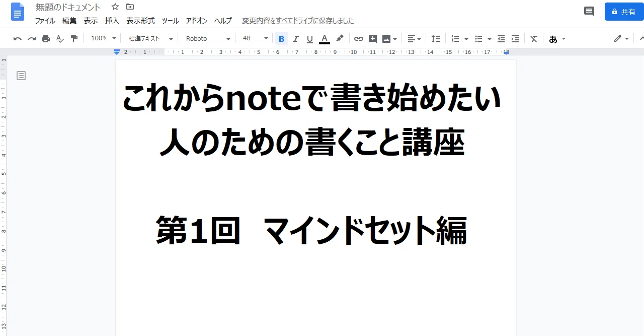Screen dimensions: 644x336
Task: Expand the input tools dropdown arrow
Action: [x=563, y=39]
